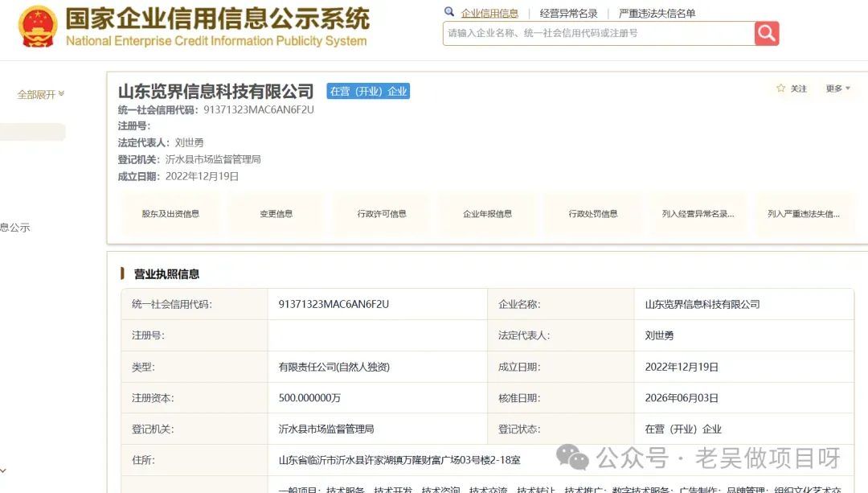Click approval date 2026年06月03日

682,398
